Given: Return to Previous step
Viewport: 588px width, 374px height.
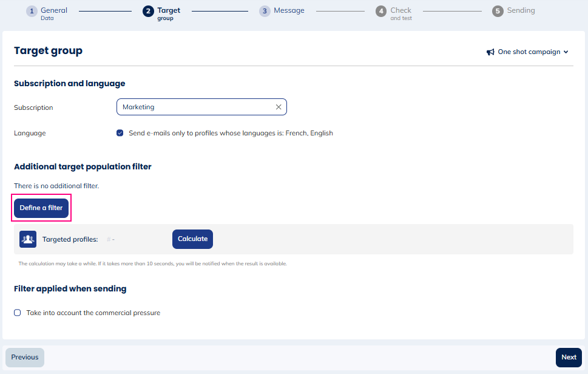Looking at the screenshot, I should 25,358.
